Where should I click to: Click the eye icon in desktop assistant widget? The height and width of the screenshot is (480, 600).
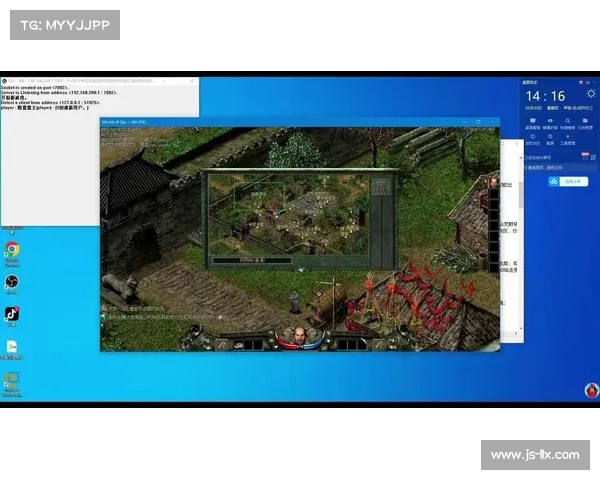(550, 121)
